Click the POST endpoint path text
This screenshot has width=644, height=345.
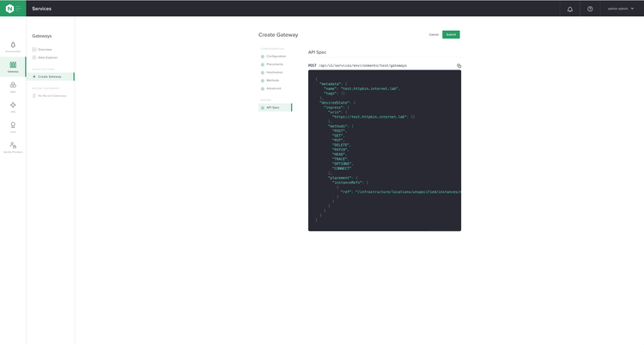[x=362, y=66]
